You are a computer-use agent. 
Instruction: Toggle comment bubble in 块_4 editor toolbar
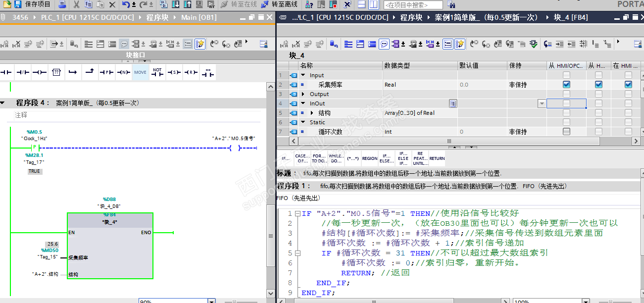click(x=384, y=44)
